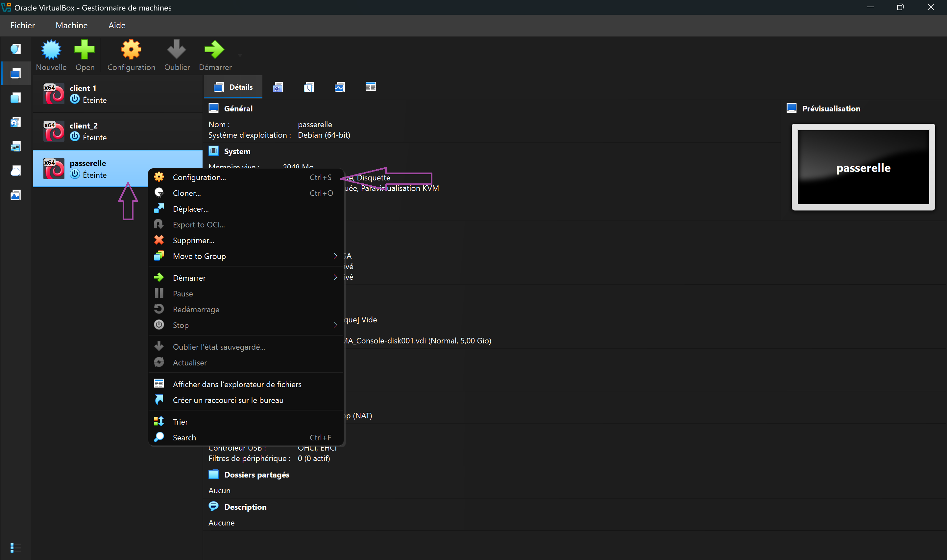Open the Logs view tab icon
The width and height of the screenshot is (947, 560).
tap(309, 87)
